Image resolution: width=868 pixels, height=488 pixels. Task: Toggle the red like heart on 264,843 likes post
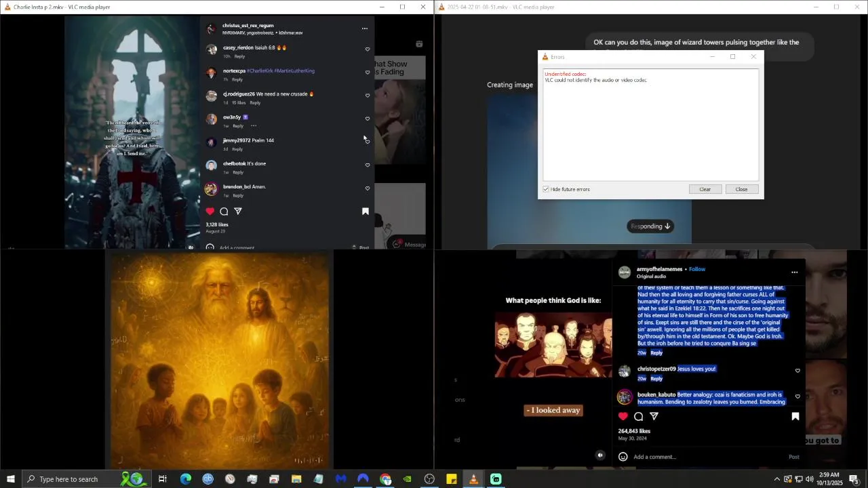pos(623,416)
